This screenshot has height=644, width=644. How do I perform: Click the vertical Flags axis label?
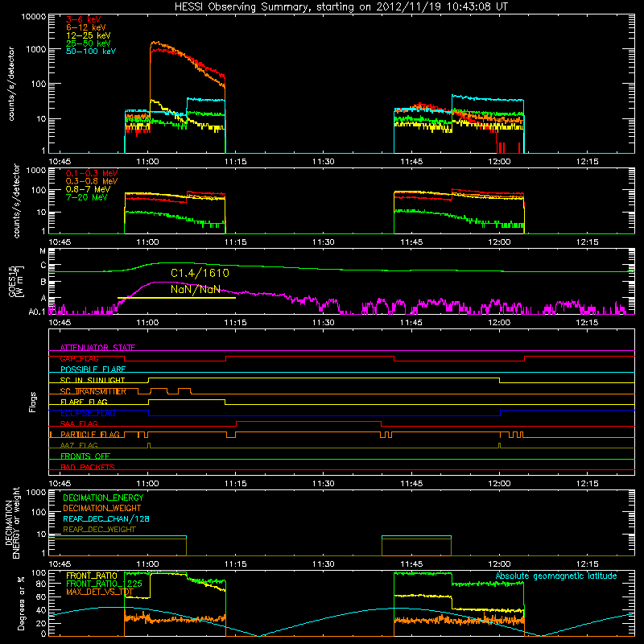tap(32, 402)
